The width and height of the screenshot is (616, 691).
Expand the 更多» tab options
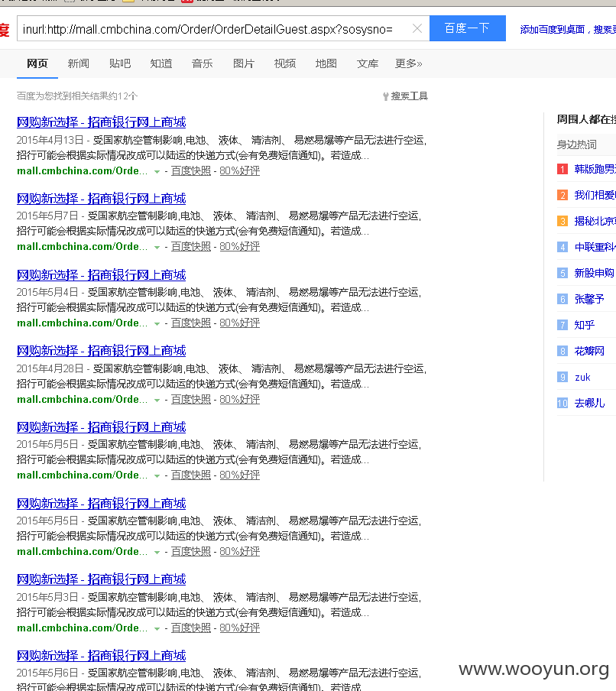click(x=408, y=64)
